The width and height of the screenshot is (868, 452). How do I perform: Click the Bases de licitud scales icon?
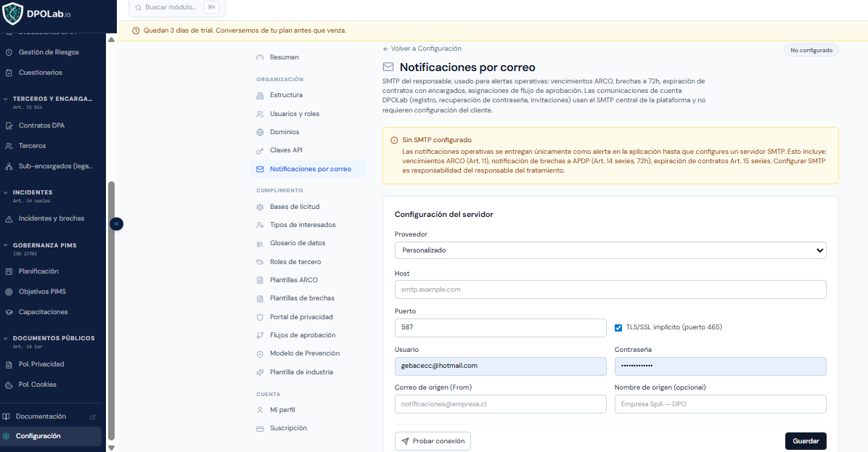click(x=260, y=207)
